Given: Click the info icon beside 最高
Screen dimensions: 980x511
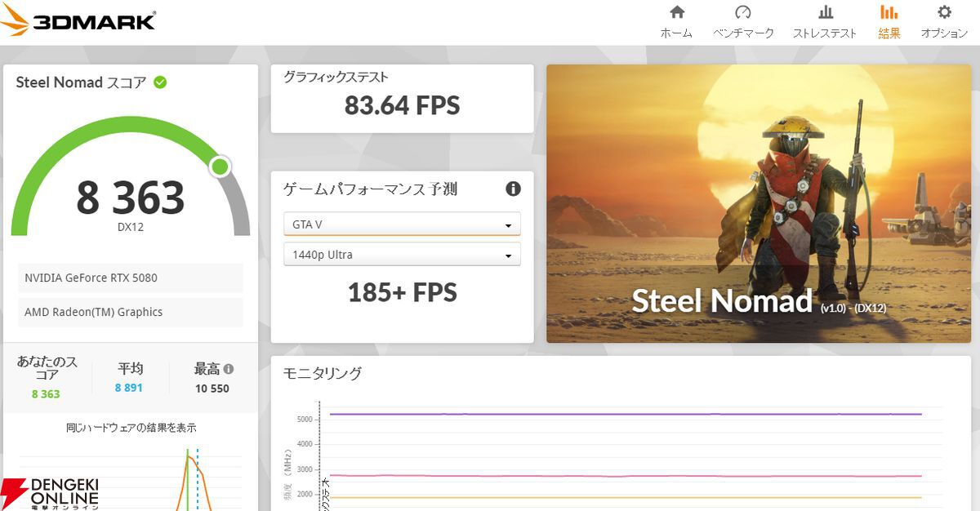Looking at the screenshot, I should tap(229, 369).
